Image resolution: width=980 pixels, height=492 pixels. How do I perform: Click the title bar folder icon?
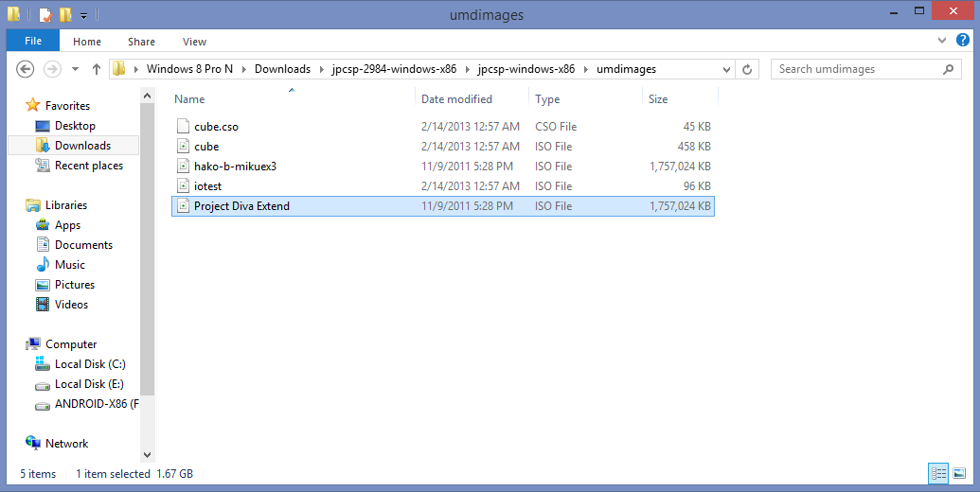click(x=13, y=14)
